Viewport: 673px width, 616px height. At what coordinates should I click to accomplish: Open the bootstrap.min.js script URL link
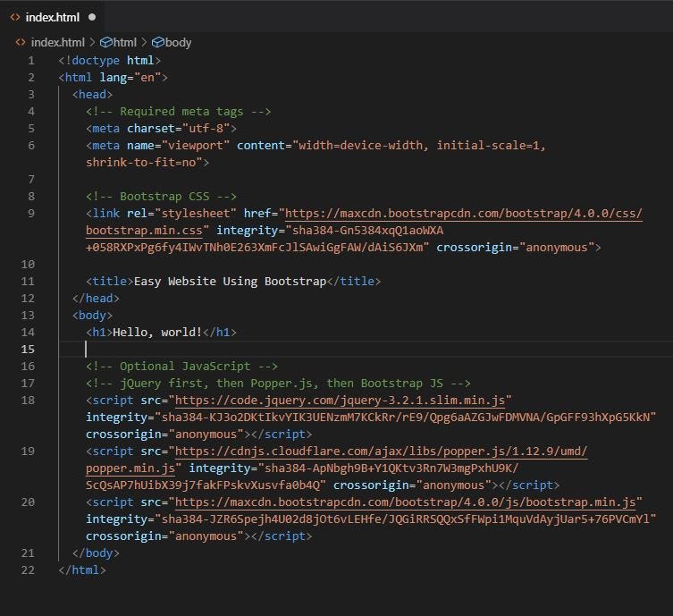coord(405,502)
